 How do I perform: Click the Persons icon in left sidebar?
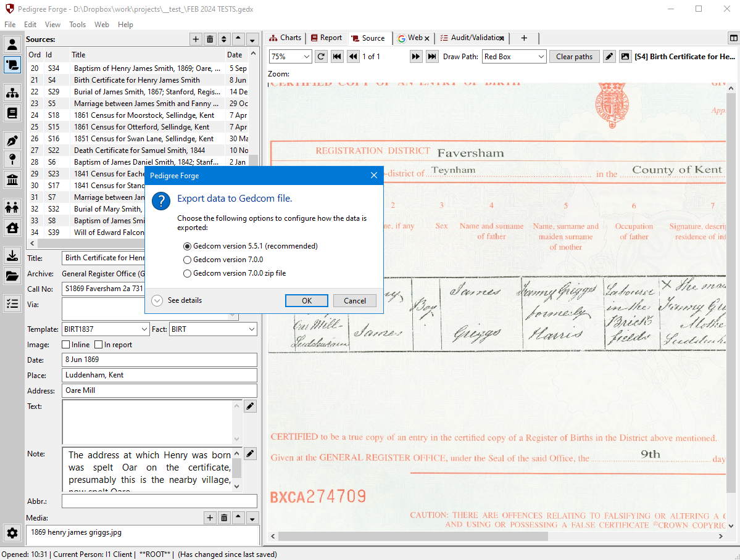12,44
